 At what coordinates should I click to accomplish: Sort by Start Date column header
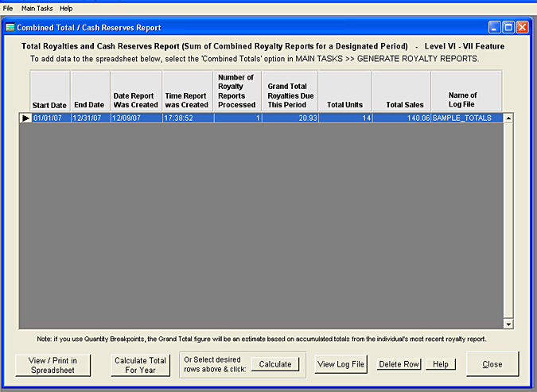pyautogui.click(x=49, y=91)
